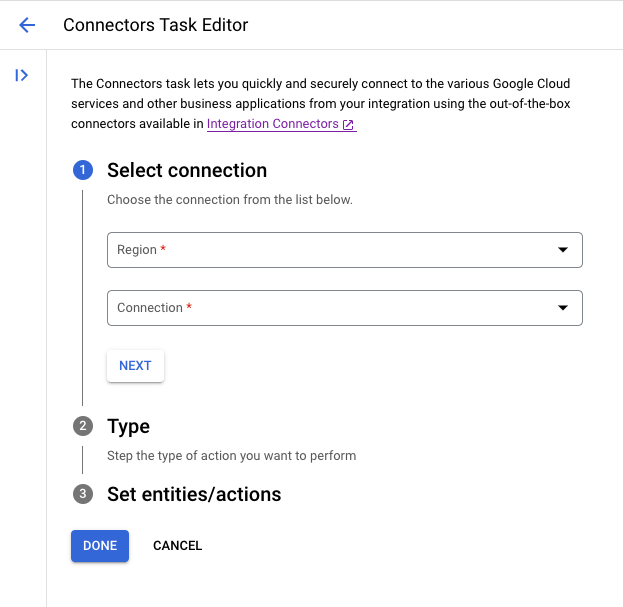This screenshot has width=623, height=607.
Task: Click the step 3 number badge
Action: 83,494
